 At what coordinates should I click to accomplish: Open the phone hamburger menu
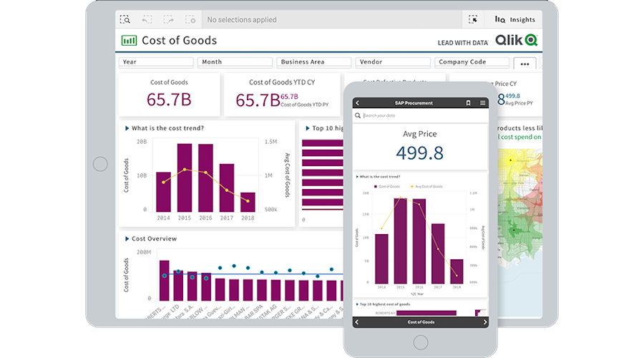click(482, 103)
